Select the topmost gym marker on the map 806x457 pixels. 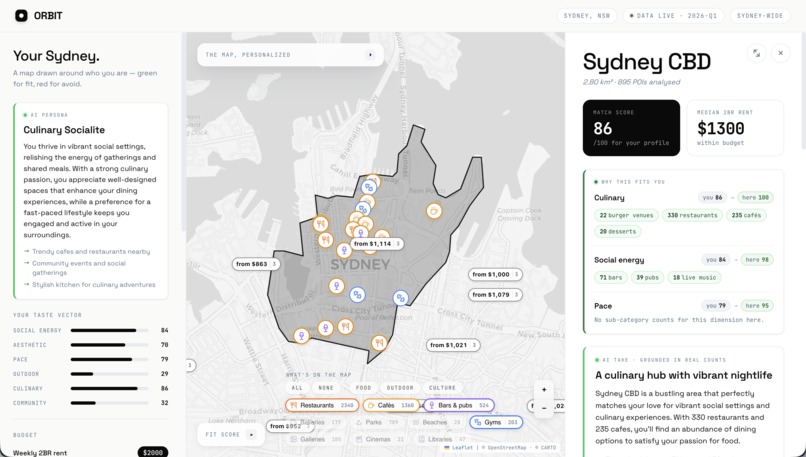[369, 188]
